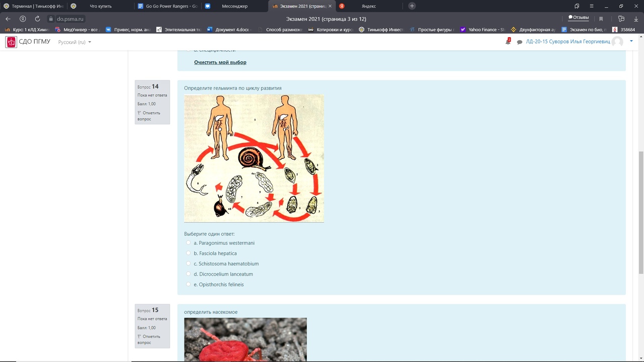Screen dimensions: 644x362
Task: Click the 'Вопрос 15' label
Action: [148, 310]
